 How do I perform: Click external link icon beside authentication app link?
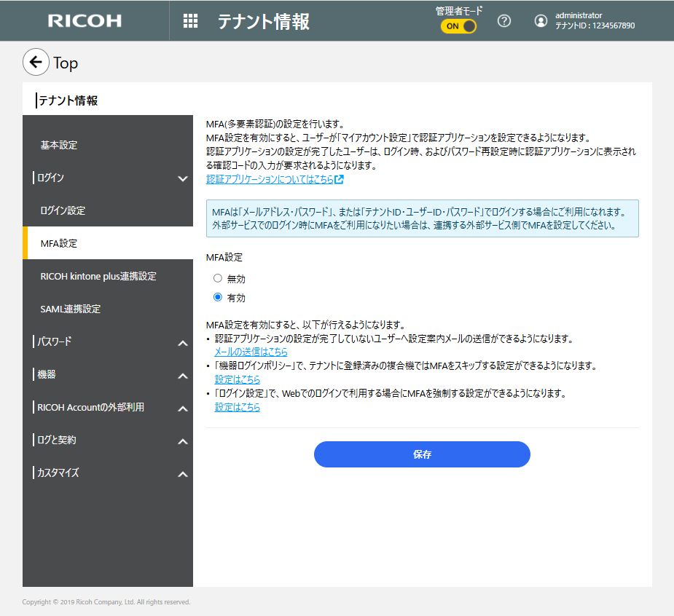point(340,179)
